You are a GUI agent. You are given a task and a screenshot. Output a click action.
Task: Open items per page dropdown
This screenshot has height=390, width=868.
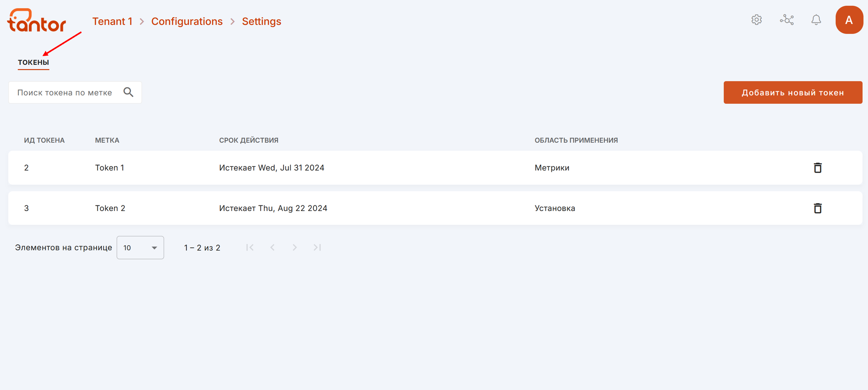140,248
